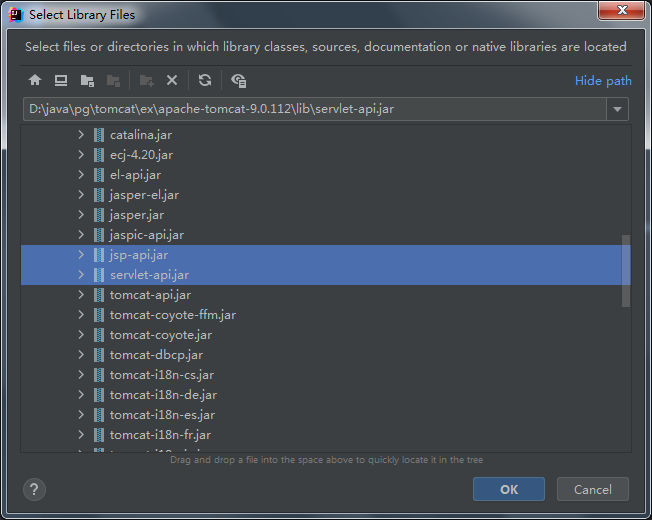Confirm selection with OK button

(509, 489)
